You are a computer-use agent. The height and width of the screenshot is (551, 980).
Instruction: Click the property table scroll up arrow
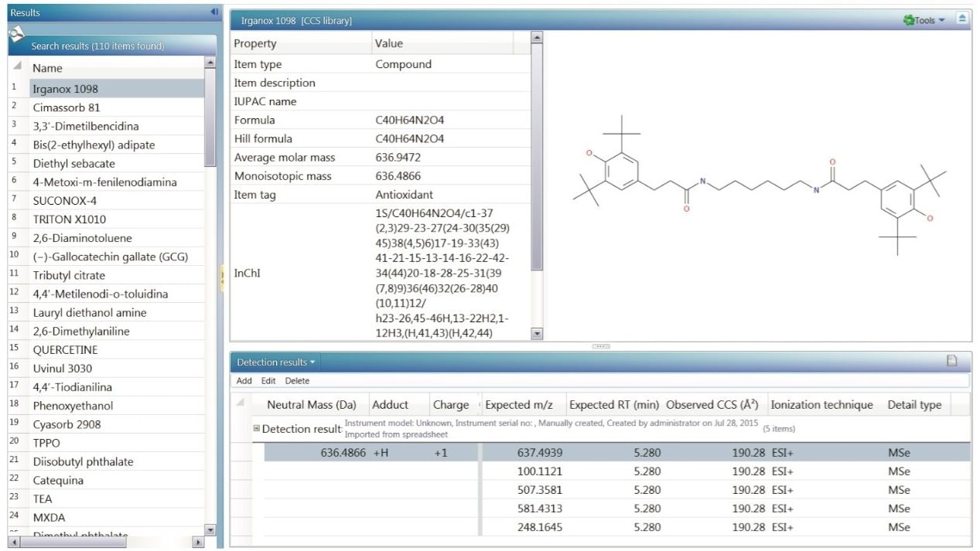(538, 37)
